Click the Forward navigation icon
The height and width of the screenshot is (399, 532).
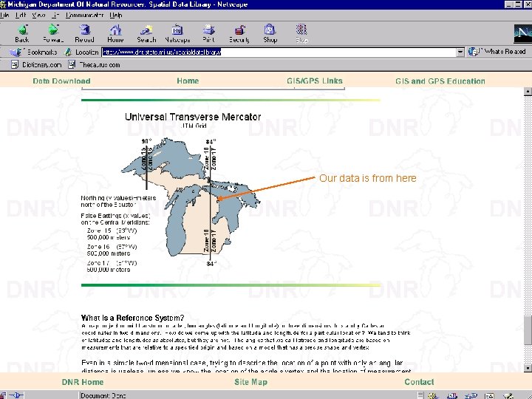coord(53,30)
